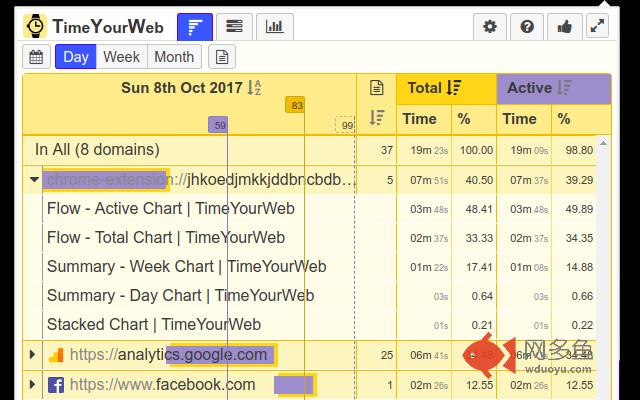Expand the www.facebook.com domain row
Viewport: 640px width, 400px height.
[x=33, y=384]
